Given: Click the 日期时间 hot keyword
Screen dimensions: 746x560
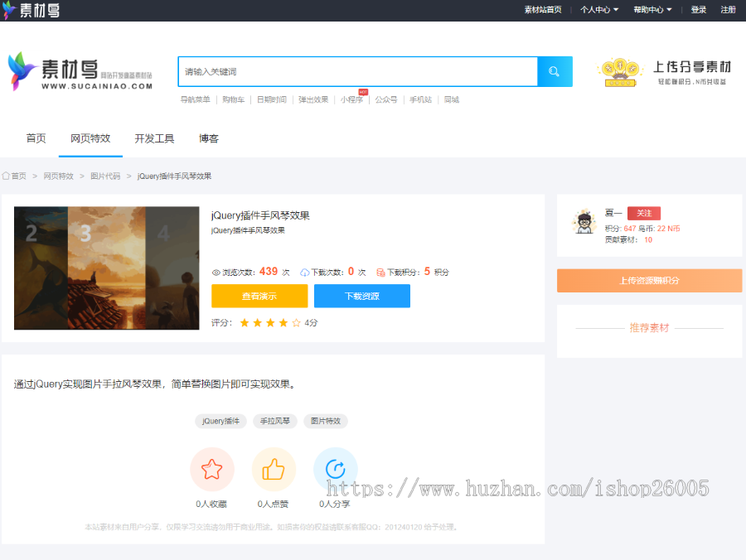Looking at the screenshot, I should [x=272, y=99].
